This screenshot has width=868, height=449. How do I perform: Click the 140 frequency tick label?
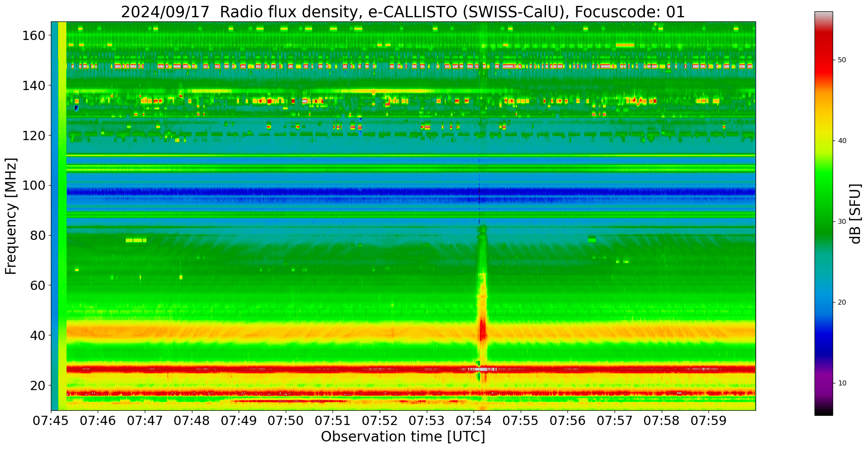[x=34, y=86]
